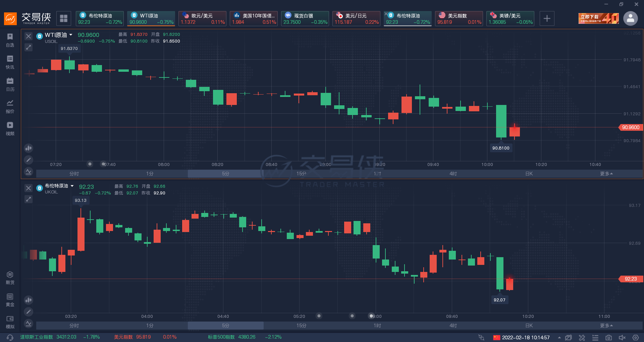Click the 90.9600 current price tag

point(631,127)
